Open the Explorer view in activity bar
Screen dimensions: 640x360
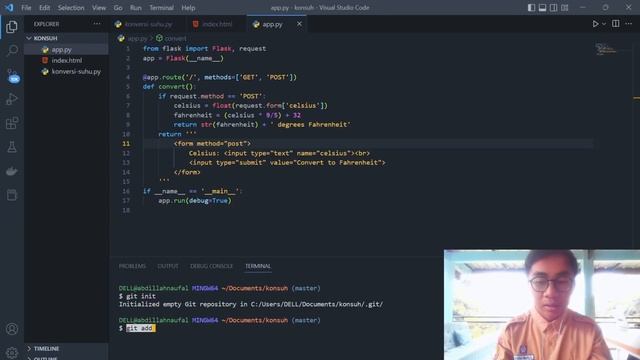point(12,27)
